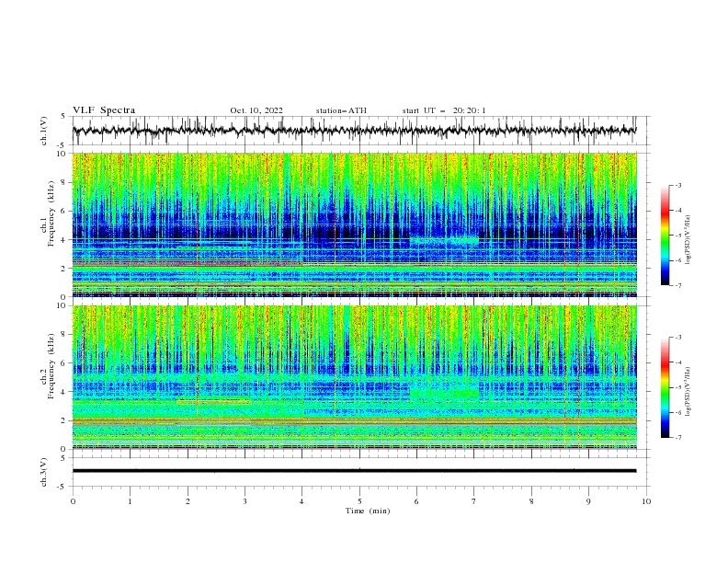The width and height of the screenshot is (728, 563).
Task: Click the "5" minute time axis label
Action: tap(359, 501)
